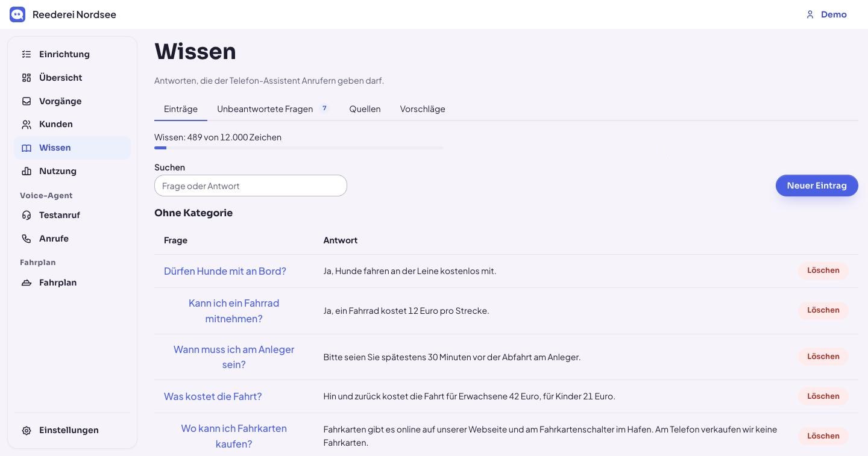Click the Vorgänge inbox icon

click(27, 101)
